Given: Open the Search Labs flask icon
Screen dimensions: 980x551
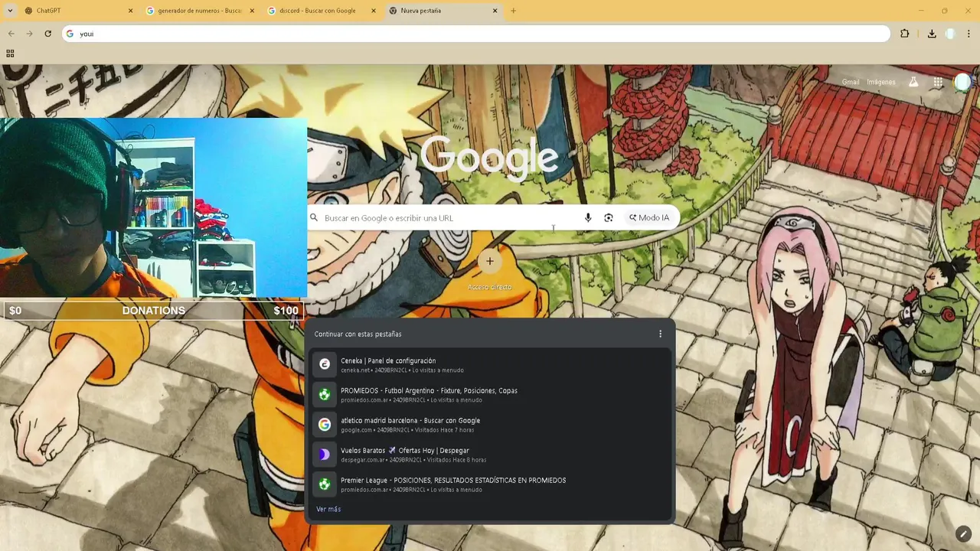Looking at the screenshot, I should coord(913,82).
